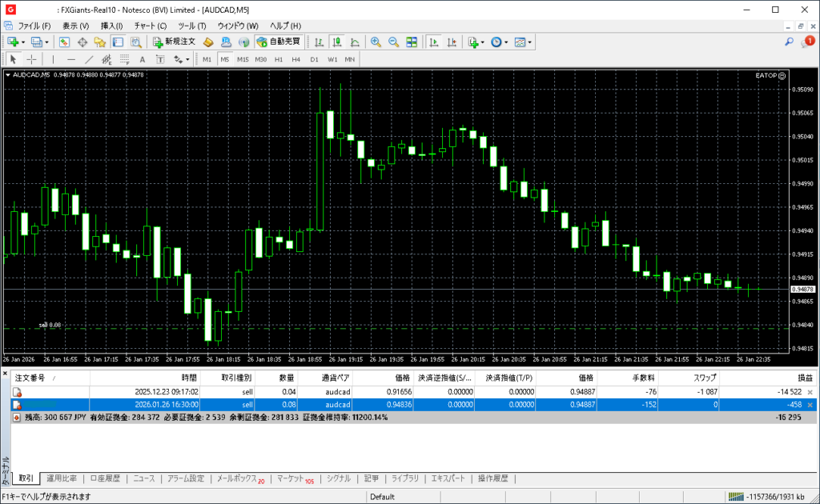Switch chart to line chart display

[354, 42]
